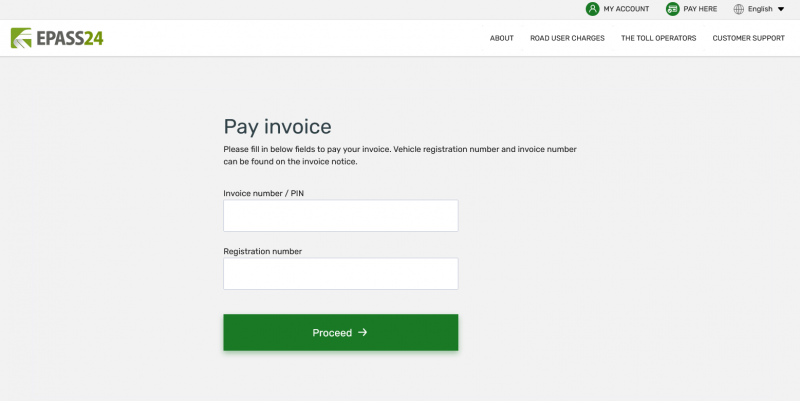The image size is (800, 401).
Task: Click the My Account person icon
Action: [x=593, y=9]
